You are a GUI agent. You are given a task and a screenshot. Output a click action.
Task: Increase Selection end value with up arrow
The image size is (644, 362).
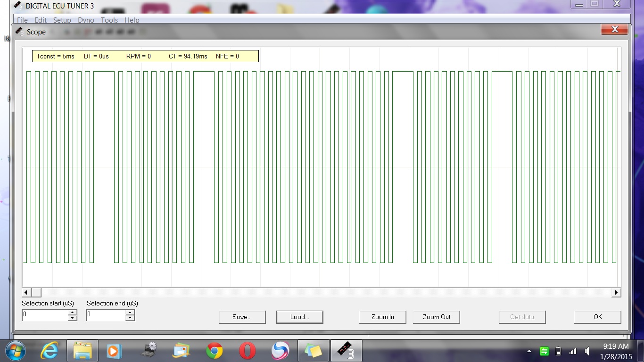pyautogui.click(x=130, y=313)
